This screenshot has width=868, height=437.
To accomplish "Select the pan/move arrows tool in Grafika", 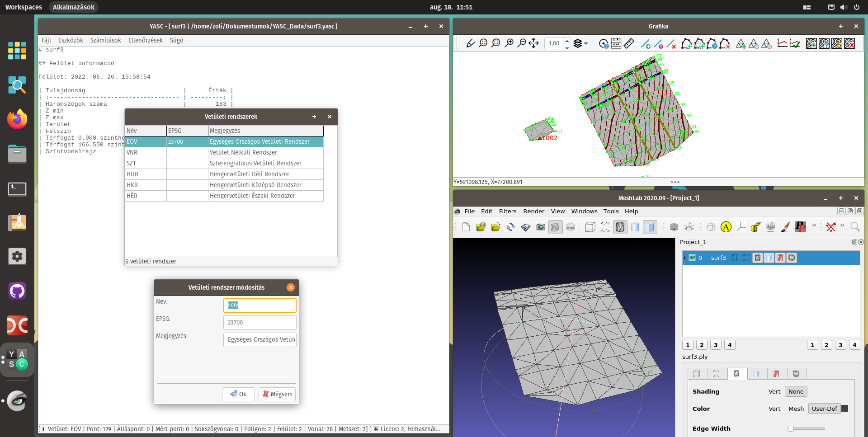I will (x=534, y=43).
